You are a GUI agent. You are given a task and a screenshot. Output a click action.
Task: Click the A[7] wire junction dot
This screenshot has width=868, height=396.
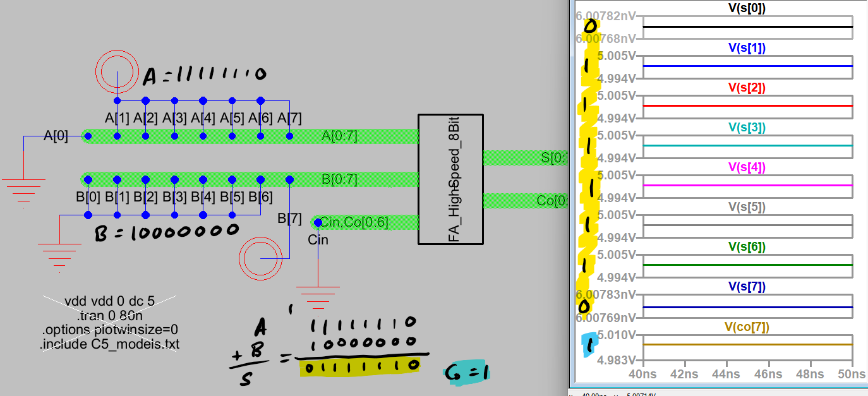[x=289, y=136]
